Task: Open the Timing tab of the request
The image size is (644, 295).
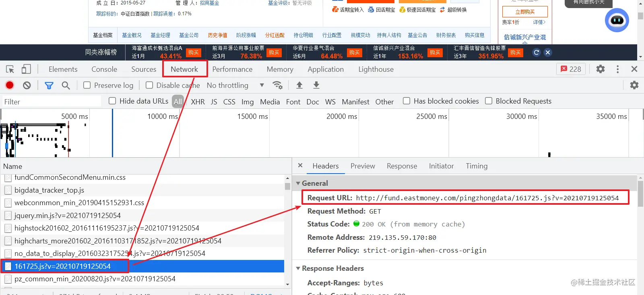Action: (477, 166)
